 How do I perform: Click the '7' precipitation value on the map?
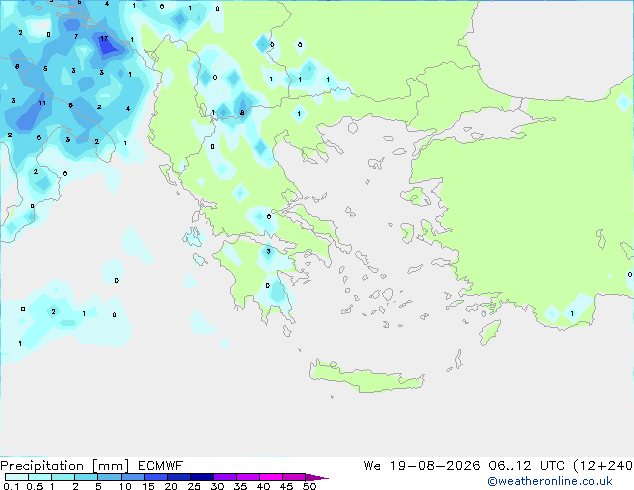tap(76, 36)
